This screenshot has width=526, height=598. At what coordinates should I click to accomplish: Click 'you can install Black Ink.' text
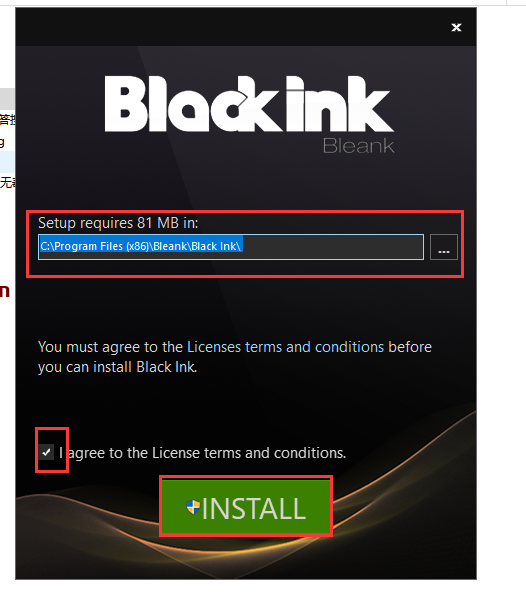pyautogui.click(x=117, y=367)
